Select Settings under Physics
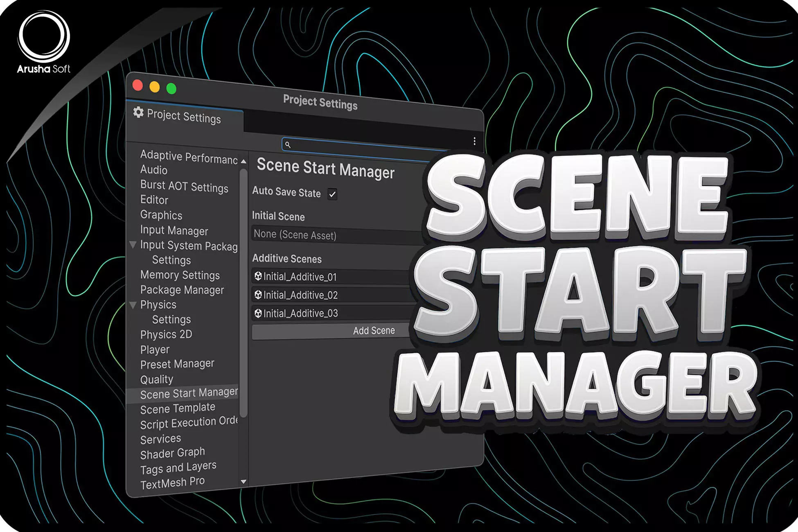 [171, 320]
